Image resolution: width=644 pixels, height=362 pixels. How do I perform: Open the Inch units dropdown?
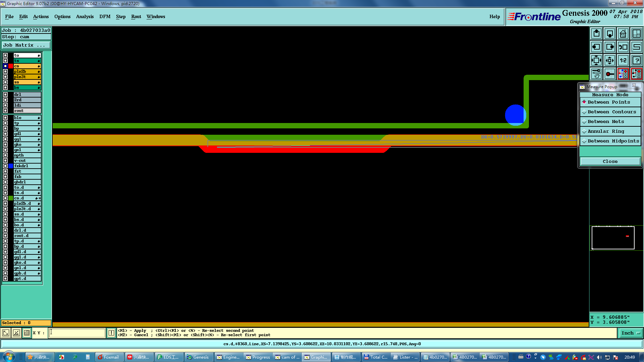tap(631, 333)
